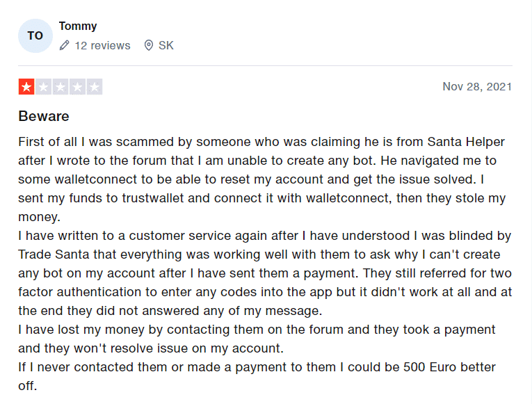Click the TO avatar circle
The width and height of the screenshot is (532, 404).
coord(35,35)
